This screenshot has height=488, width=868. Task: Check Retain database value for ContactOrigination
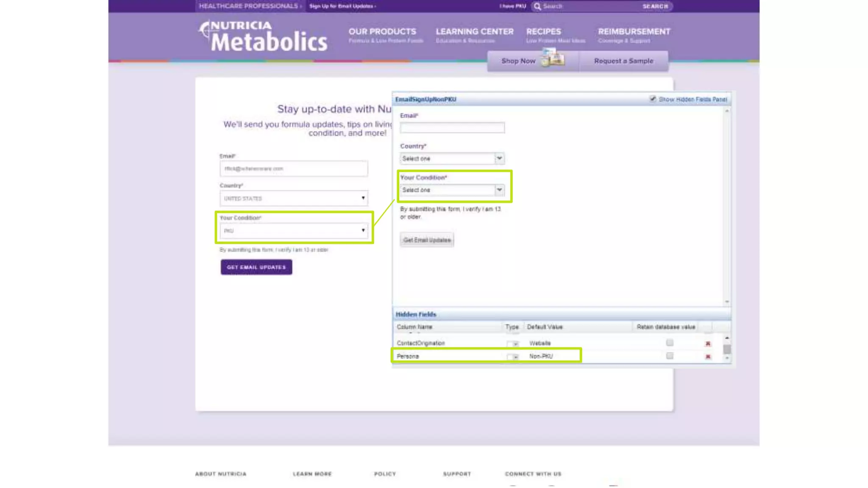pyautogui.click(x=669, y=343)
